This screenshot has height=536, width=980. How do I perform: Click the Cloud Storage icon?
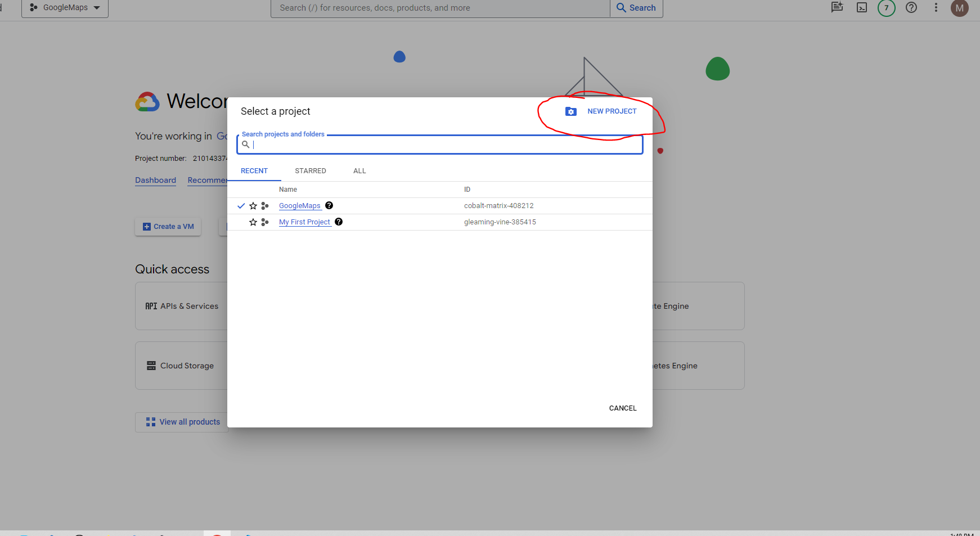(x=151, y=366)
